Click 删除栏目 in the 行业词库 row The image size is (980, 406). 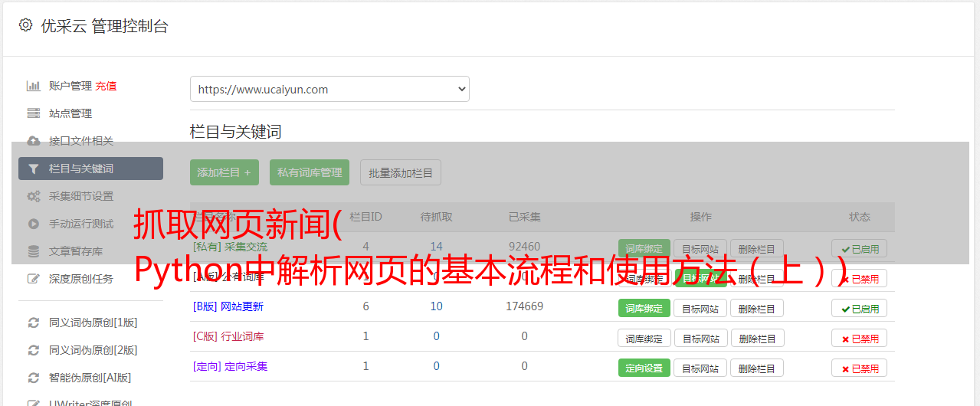[x=757, y=338]
